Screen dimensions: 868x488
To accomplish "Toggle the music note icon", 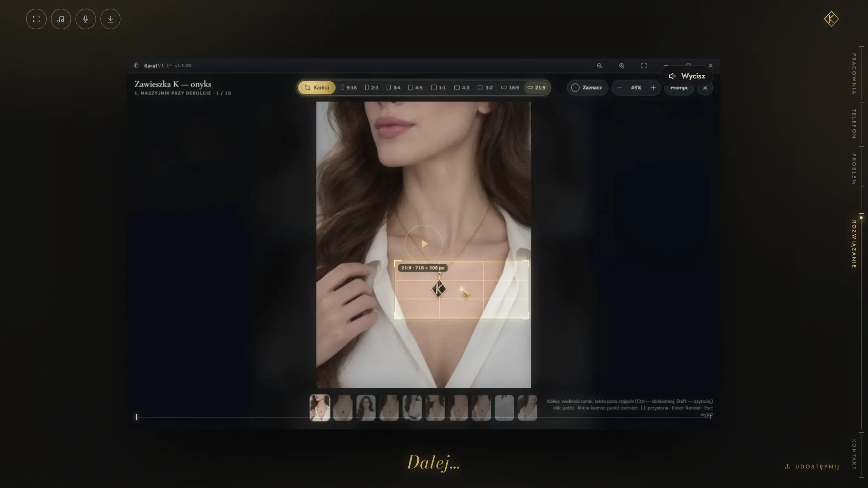I will pyautogui.click(x=61, y=19).
